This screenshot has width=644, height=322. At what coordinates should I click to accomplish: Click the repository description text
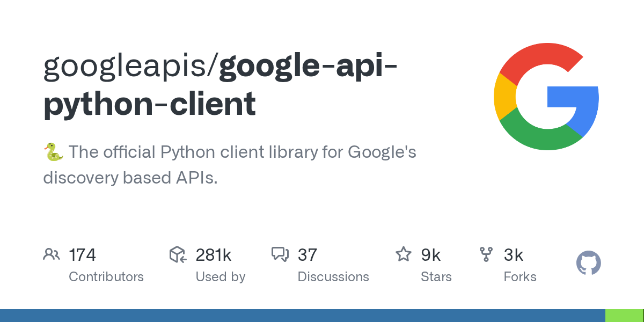click(x=230, y=165)
